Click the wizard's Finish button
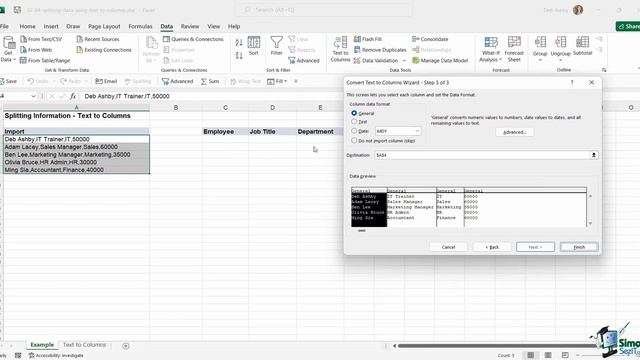The image size is (640, 360). click(579, 247)
